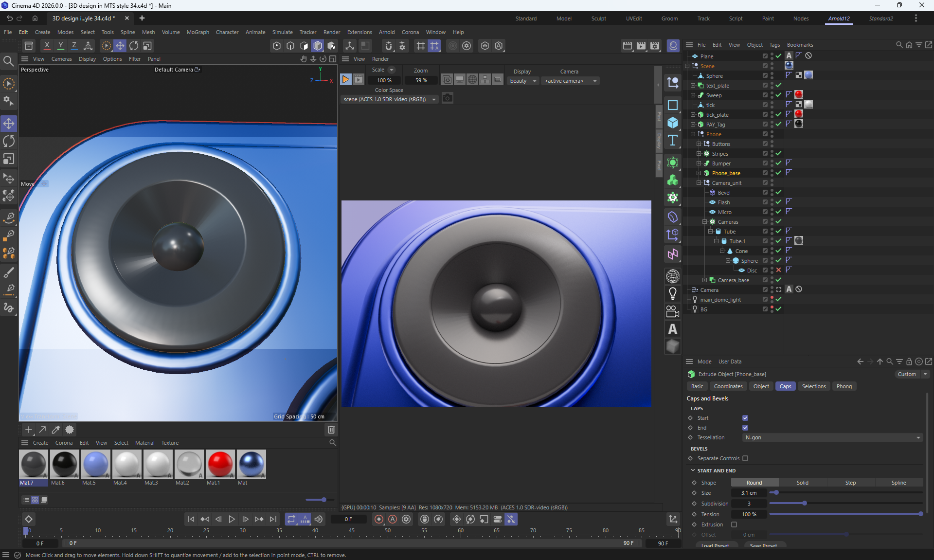Open the beauty Display dropdown
934x560 pixels.
523,81
